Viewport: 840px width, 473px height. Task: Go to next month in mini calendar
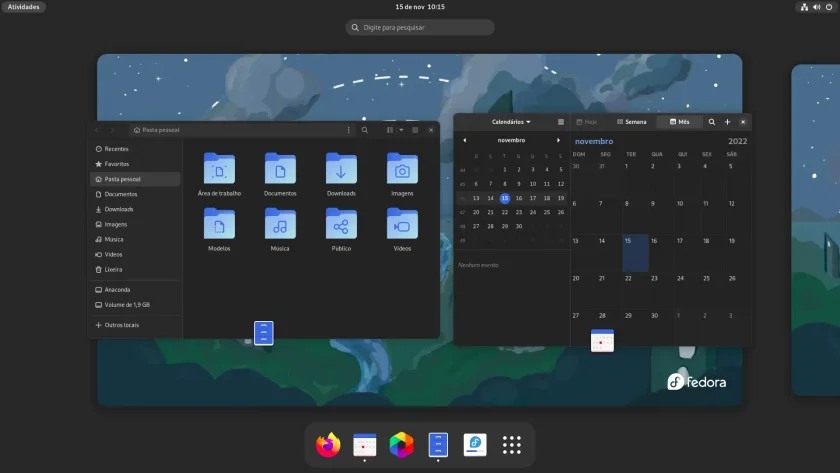(x=558, y=140)
